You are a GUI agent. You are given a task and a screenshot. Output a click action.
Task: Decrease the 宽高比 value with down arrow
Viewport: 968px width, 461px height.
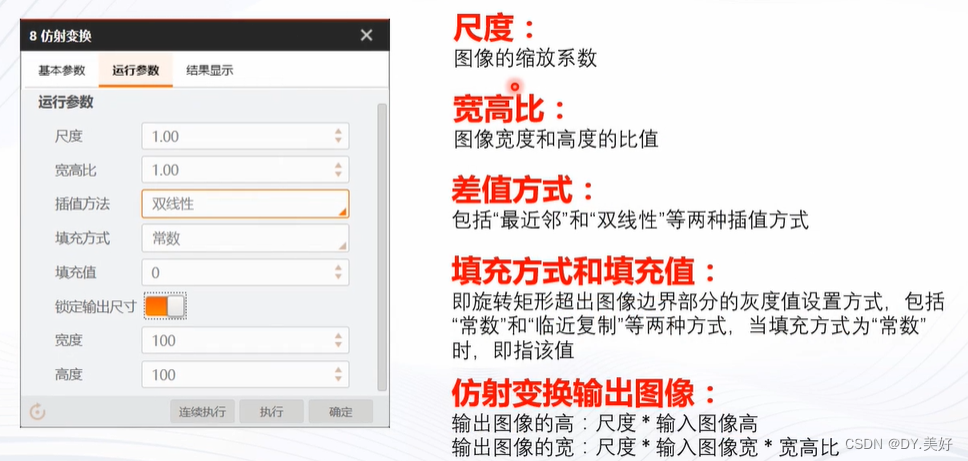[338, 175]
